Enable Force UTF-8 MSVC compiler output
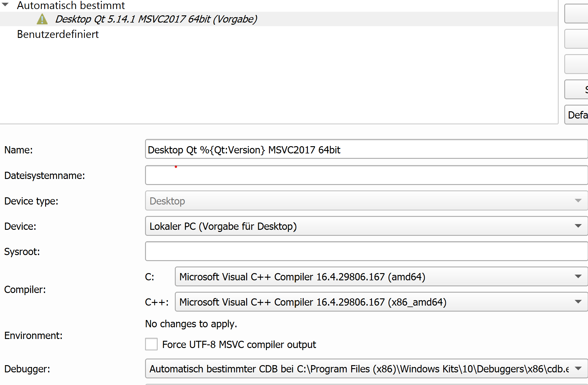The image size is (588, 385). [151, 344]
